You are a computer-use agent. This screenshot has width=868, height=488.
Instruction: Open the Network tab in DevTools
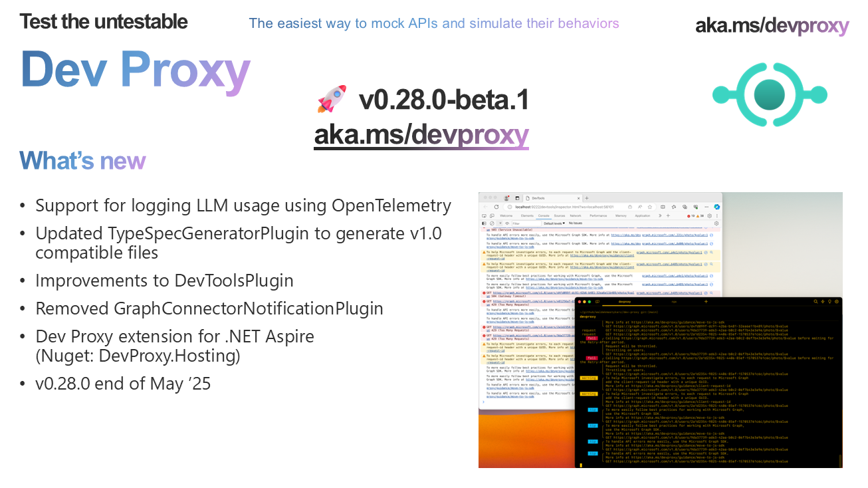point(576,216)
